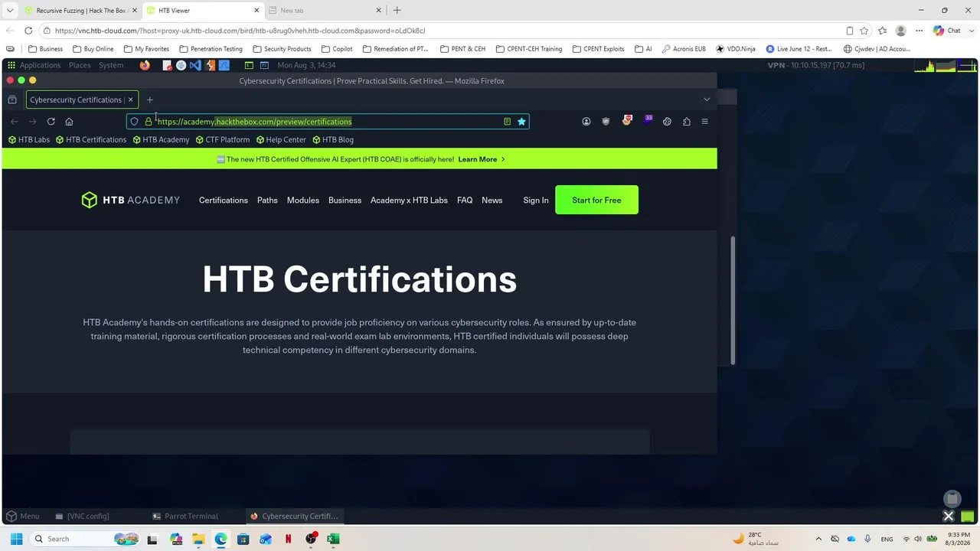Click the HTB Academy logo

coord(131,201)
